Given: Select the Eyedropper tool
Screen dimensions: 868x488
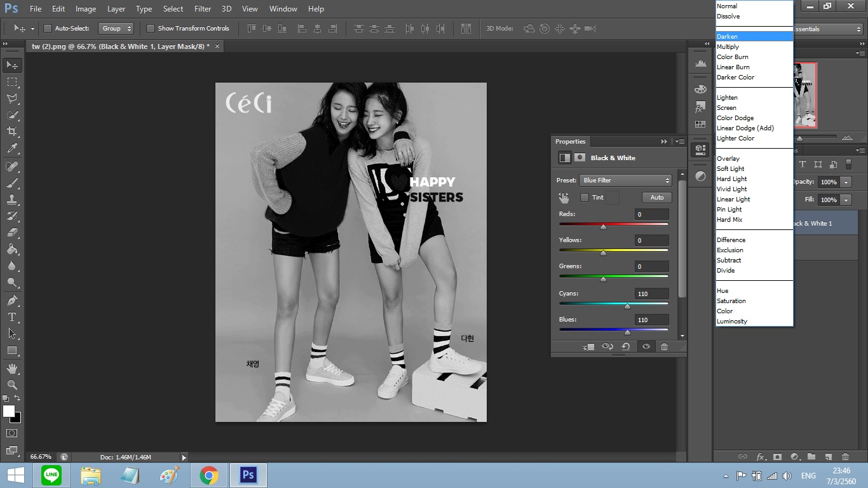Looking at the screenshot, I should (x=12, y=149).
